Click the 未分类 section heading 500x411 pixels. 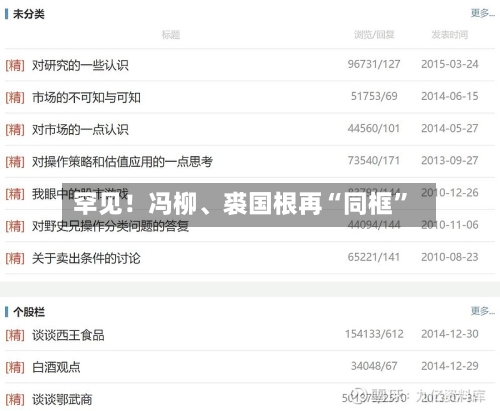(29, 14)
